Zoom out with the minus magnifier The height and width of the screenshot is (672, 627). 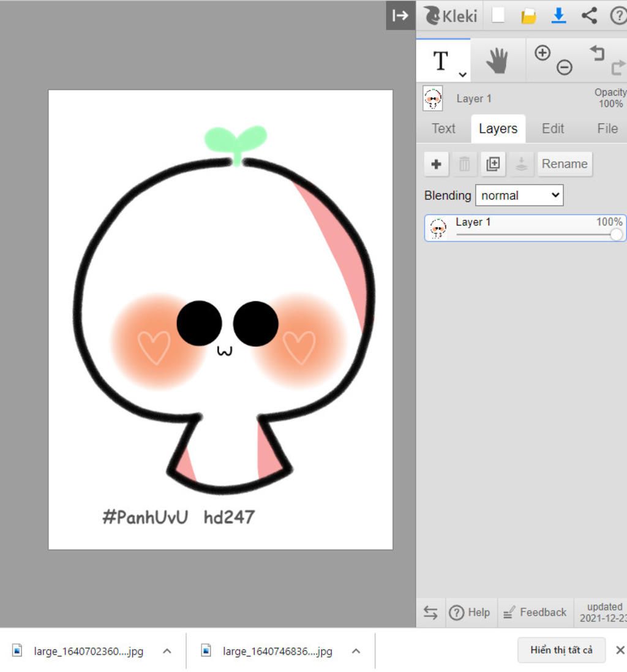point(565,67)
